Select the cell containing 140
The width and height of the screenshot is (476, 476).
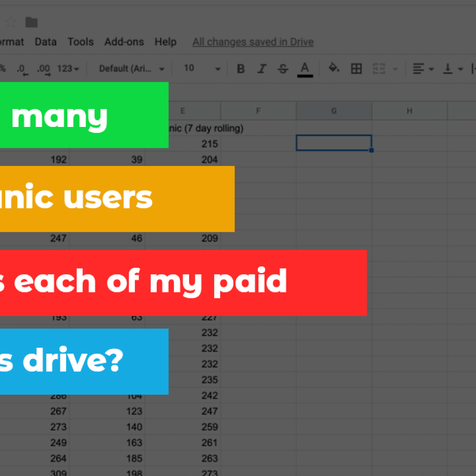click(107, 427)
